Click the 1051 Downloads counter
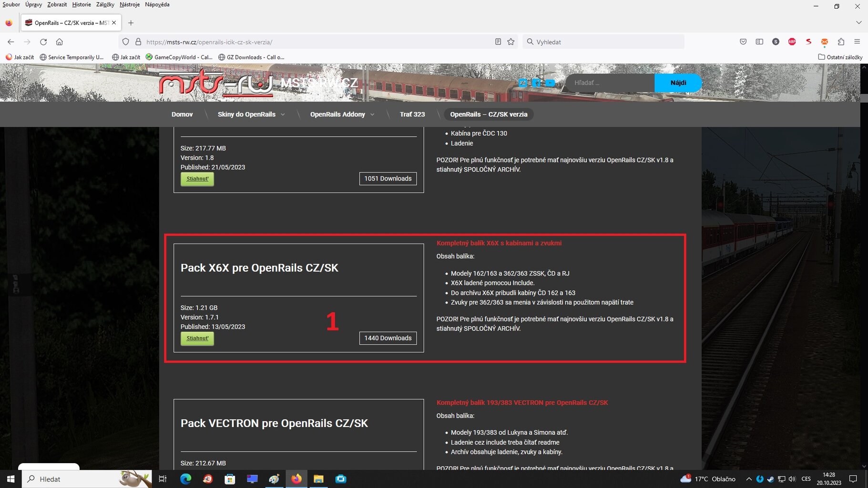 pyautogui.click(x=388, y=179)
